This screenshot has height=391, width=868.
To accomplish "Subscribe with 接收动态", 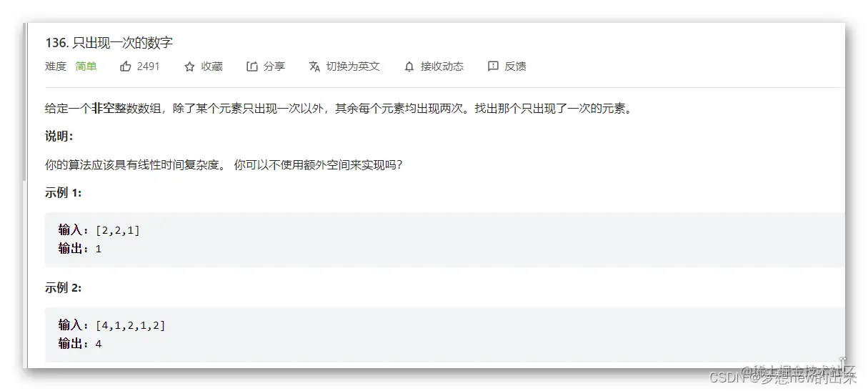I will click(442, 66).
